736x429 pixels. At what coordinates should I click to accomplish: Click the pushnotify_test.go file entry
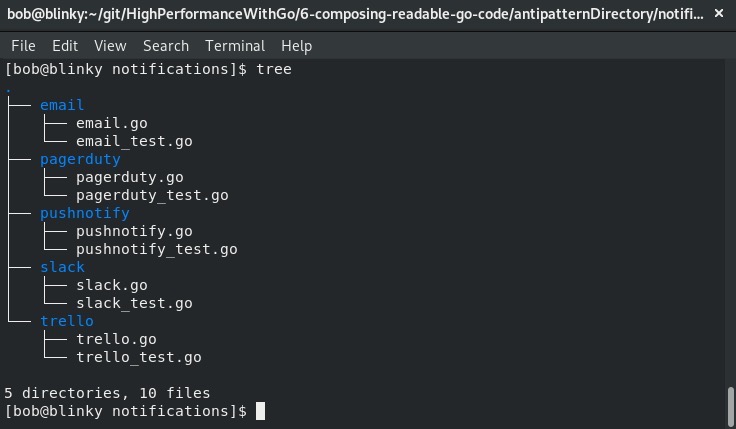pos(157,249)
